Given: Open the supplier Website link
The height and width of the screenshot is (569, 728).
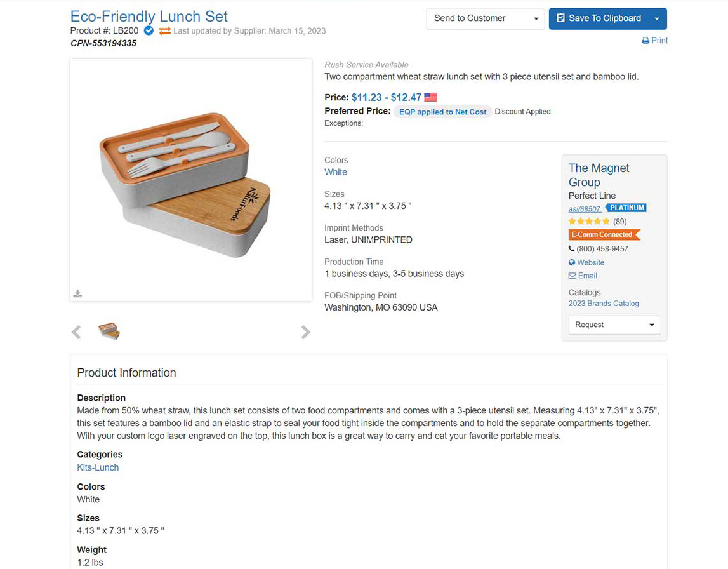Looking at the screenshot, I should click(x=586, y=262).
